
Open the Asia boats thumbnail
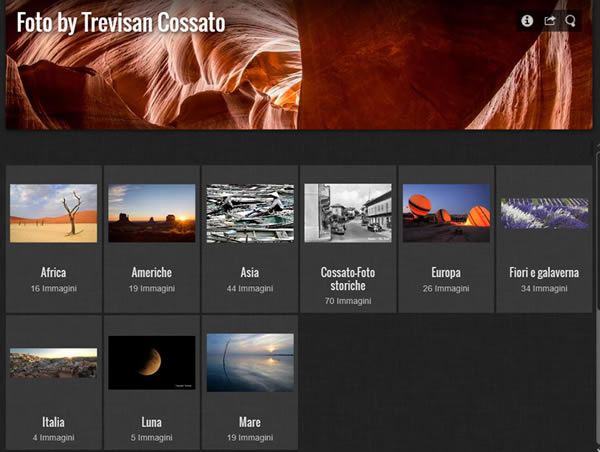click(x=250, y=213)
